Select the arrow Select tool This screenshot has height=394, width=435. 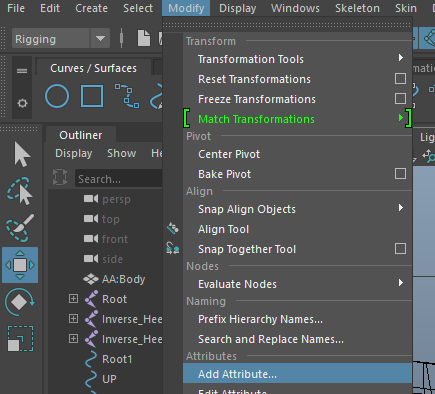(22, 155)
